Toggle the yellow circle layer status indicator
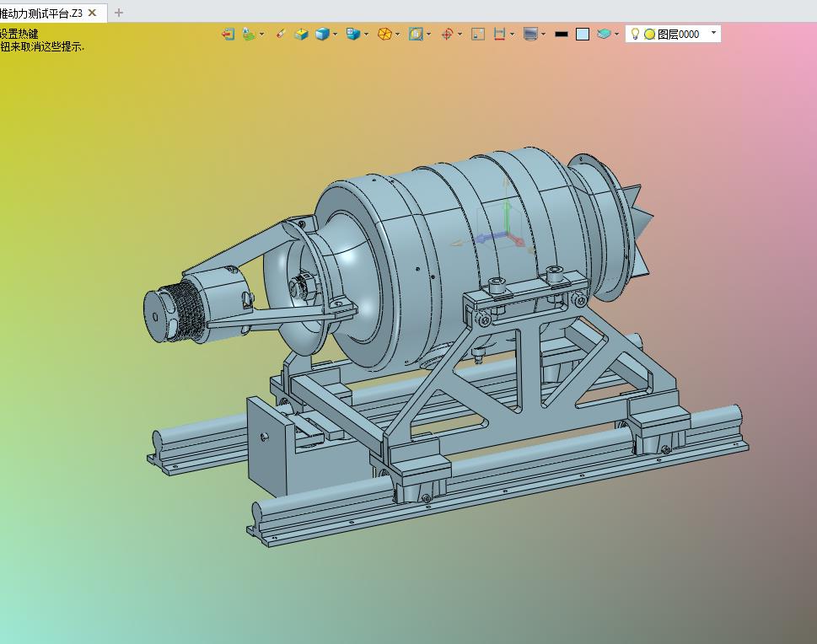Screen dimensions: 817x644 [x=649, y=35]
